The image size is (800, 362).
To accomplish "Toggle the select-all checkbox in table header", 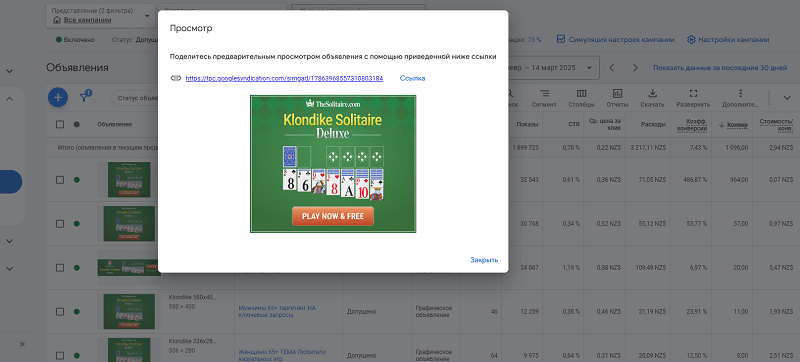I will click(60, 124).
